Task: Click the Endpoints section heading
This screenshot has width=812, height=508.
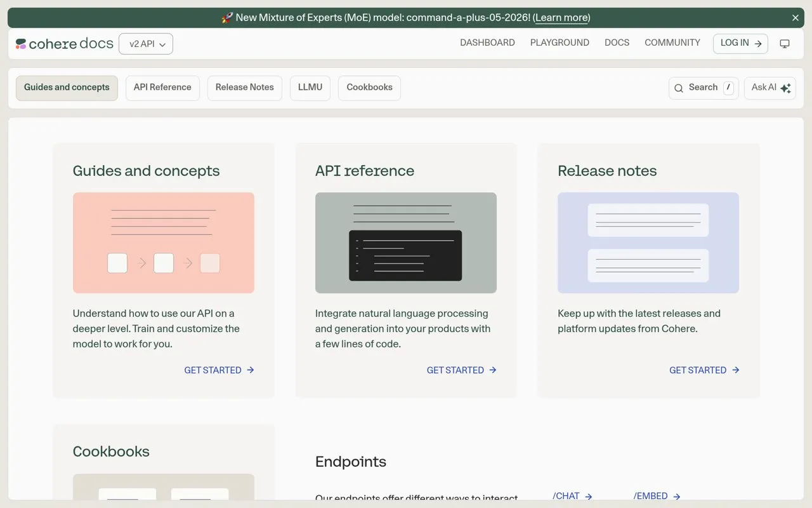Action: tap(351, 462)
